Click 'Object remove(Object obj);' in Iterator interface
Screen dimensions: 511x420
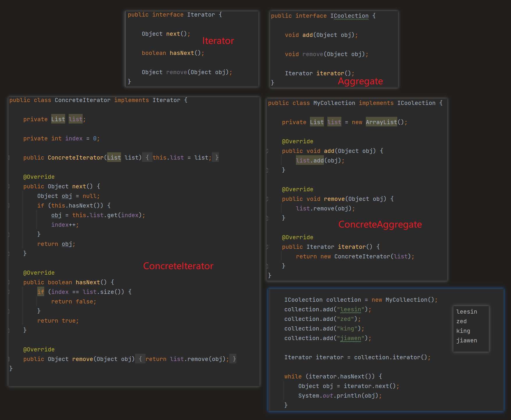[x=187, y=72]
